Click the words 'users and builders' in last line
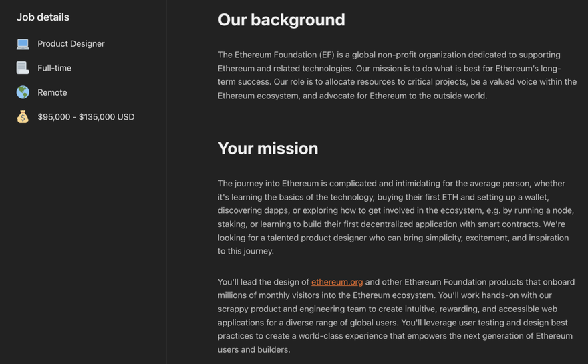 tap(253, 350)
